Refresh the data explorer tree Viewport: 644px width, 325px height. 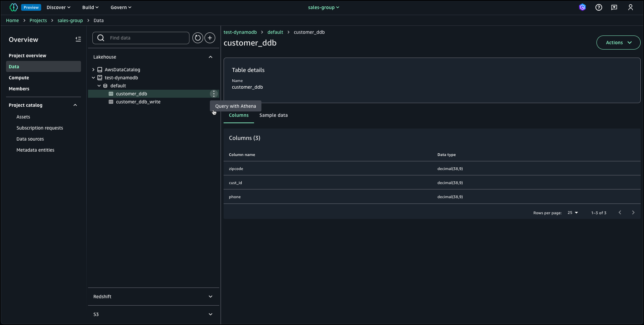tap(198, 38)
